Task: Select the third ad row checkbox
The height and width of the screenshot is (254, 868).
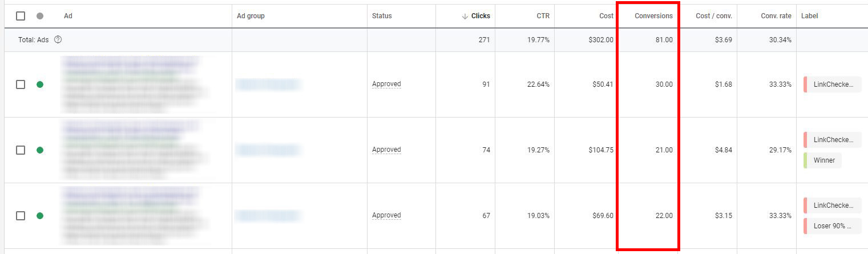Action: (x=21, y=216)
